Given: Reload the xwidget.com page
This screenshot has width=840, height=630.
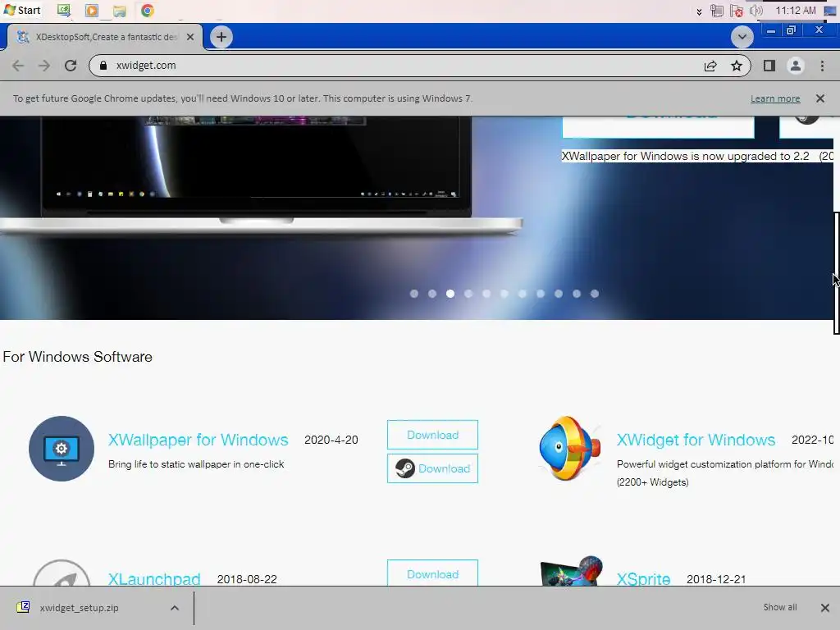Looking at the screenshot, I should click(x=71, y=66).
